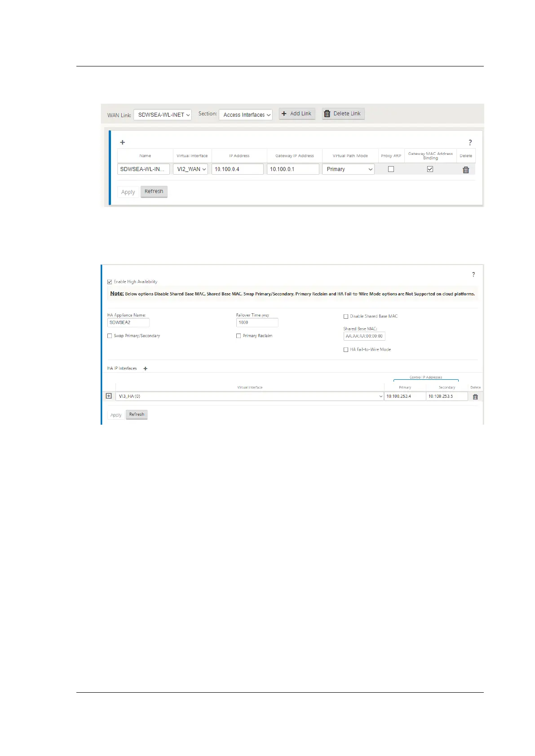The width and height of the screenshot is (535, 756).
Task: Toggle the Proxy ARP checkbox
Action: pos(391,169)
